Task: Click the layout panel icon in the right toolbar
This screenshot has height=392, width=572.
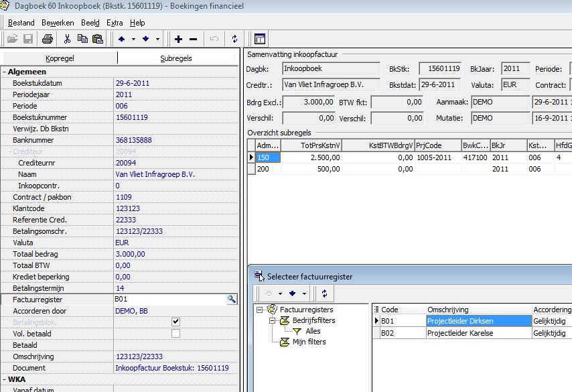Action: pyautogui.click(x=259, y=39)
